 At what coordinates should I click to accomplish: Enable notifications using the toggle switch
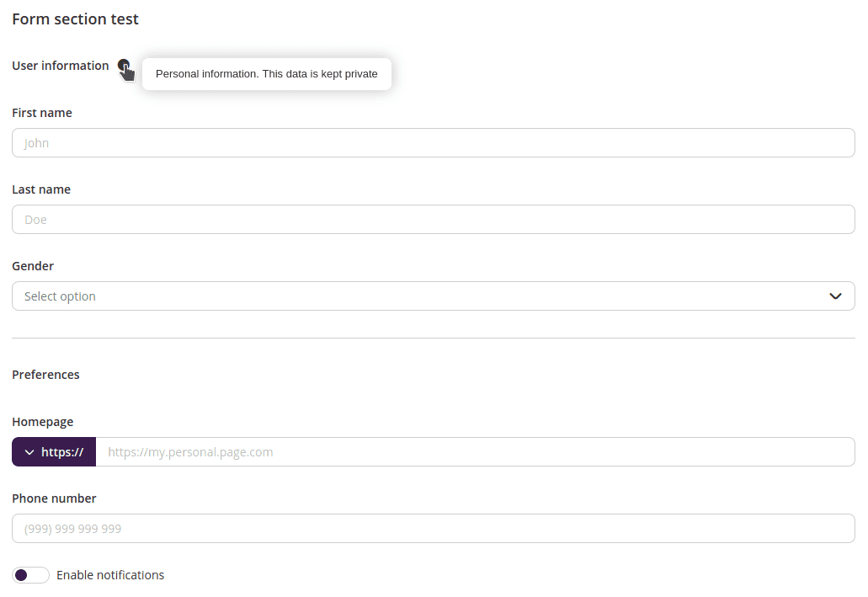coord(30,574)
